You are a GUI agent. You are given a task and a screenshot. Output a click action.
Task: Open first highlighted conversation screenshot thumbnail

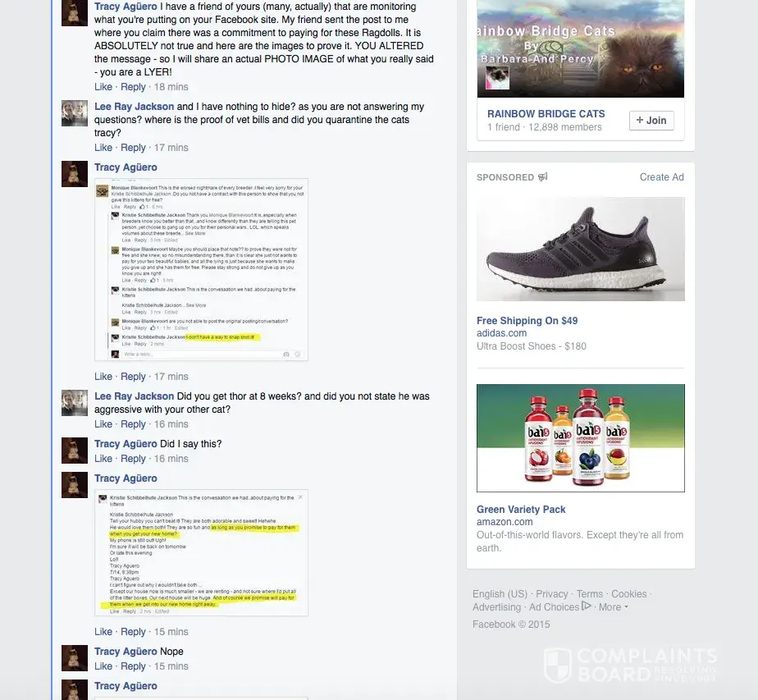(201, 270)
